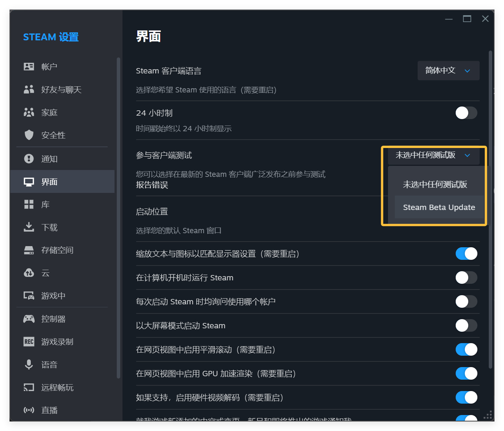504x431 pixels.
Task: Click the 好友与聊天 friends icon
Action: [x=29, y=89]
